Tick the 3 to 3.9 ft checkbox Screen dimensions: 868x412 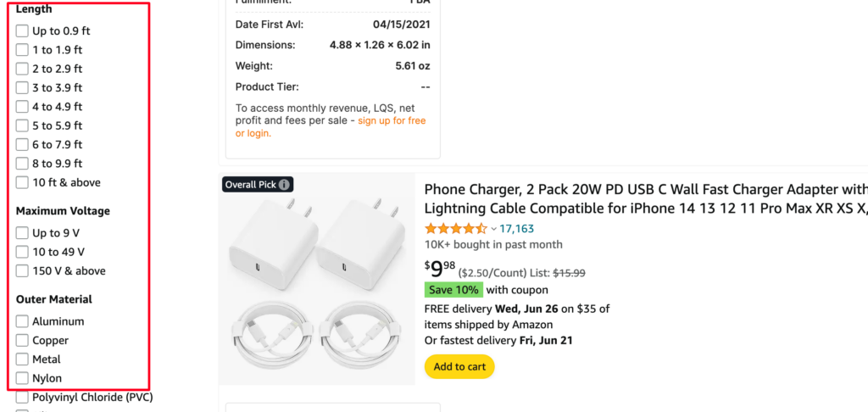click(22, 88)
